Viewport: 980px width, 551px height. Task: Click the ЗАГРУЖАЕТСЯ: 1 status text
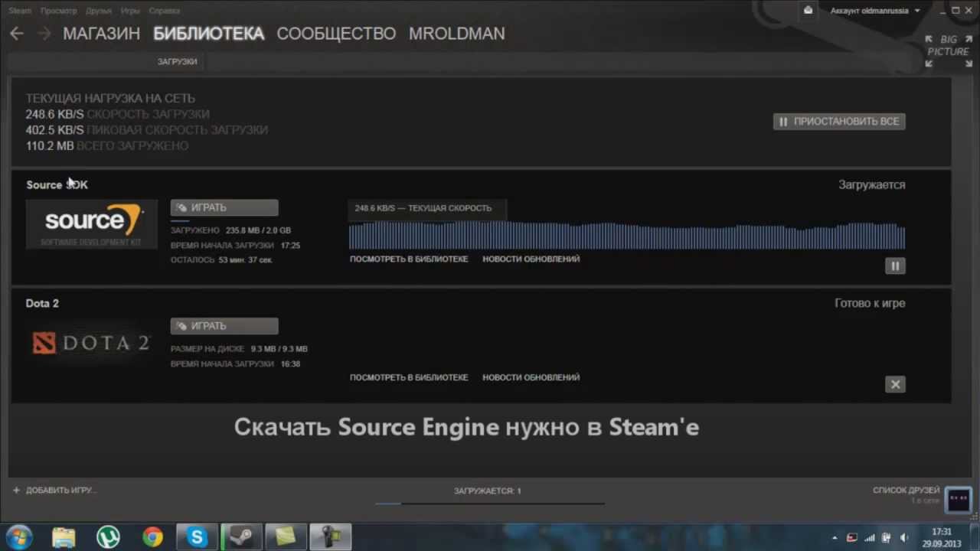(487, 491)
